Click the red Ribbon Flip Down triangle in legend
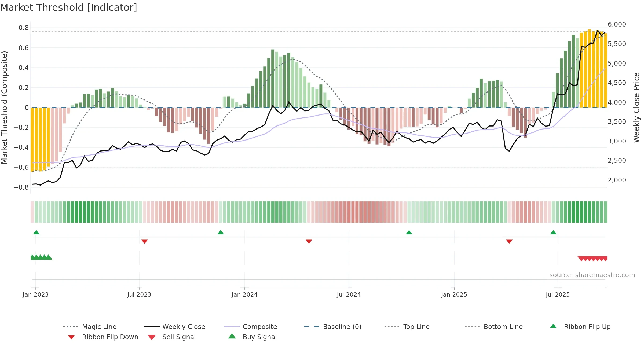 pyautogui.click(x=71, y=337)
